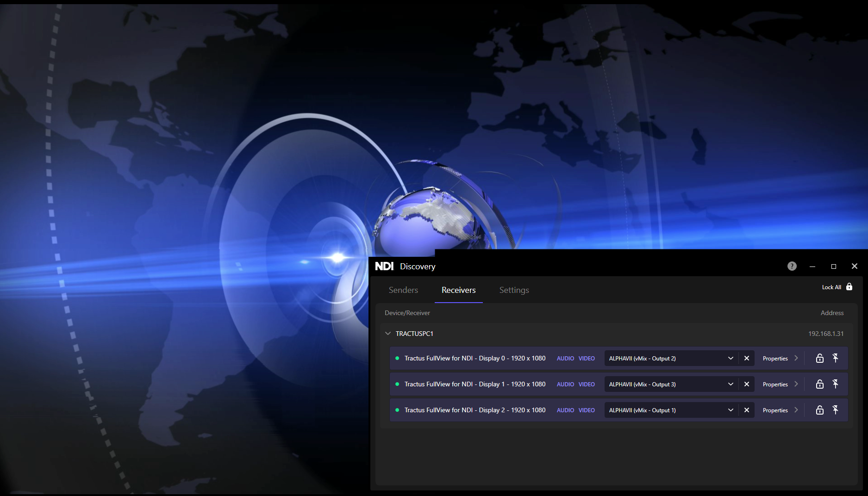
Task: Switch to the Senders tab
Action: tap(403, 290)
